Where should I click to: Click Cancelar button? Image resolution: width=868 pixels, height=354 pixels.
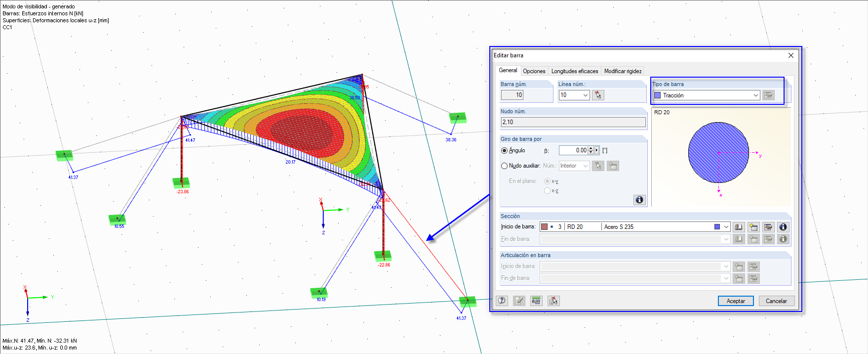coord(776,301)
